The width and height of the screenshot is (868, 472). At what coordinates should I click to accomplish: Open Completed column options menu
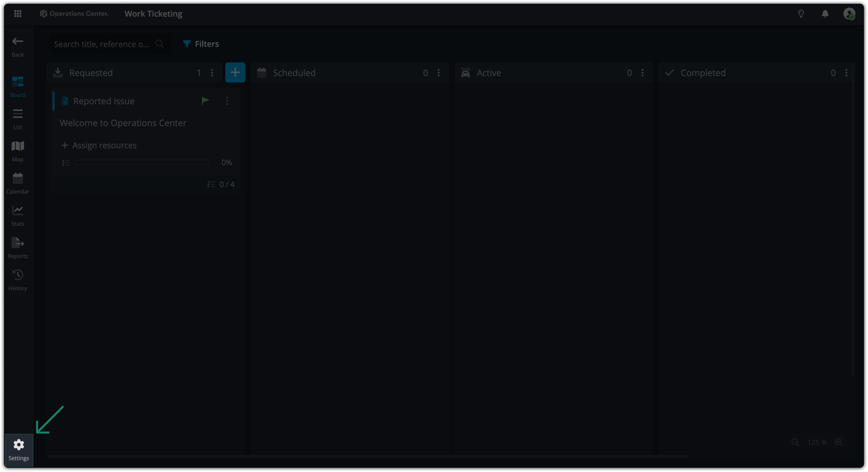coord(846,73)
